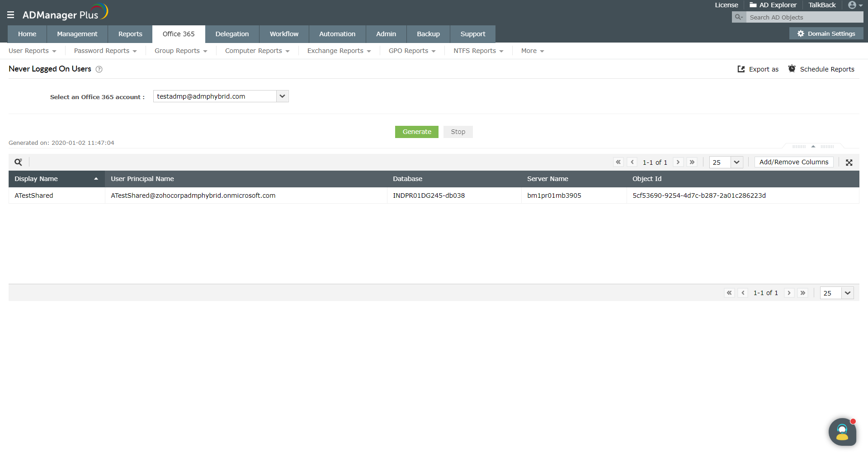This screenshot has width=868, height=458.
Task: Switch to the Reports tab
Action: click(130, 34)
